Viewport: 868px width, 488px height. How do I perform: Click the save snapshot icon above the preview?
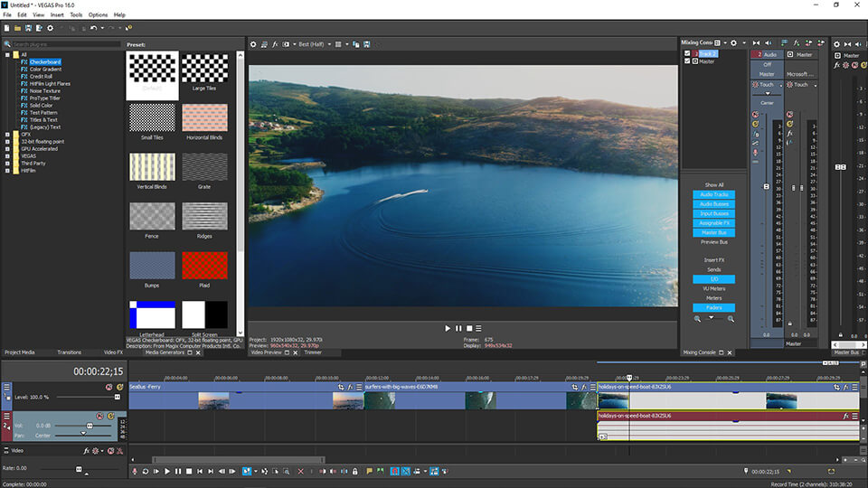coord(366,44)
